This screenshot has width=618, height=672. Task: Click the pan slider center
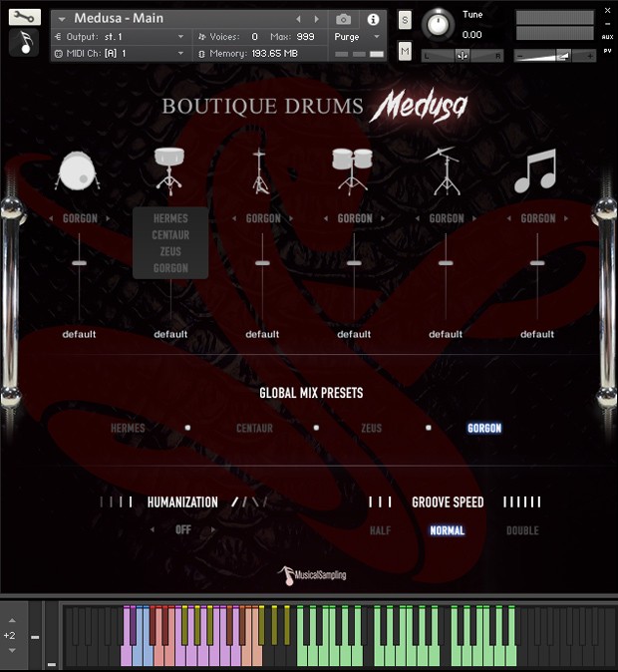[x=462, y=56]
